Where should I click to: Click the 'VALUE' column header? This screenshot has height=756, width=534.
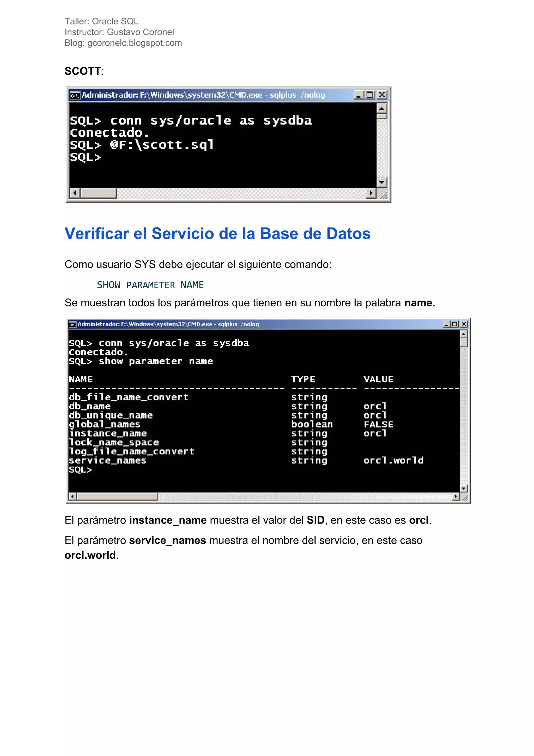(378, 380)
